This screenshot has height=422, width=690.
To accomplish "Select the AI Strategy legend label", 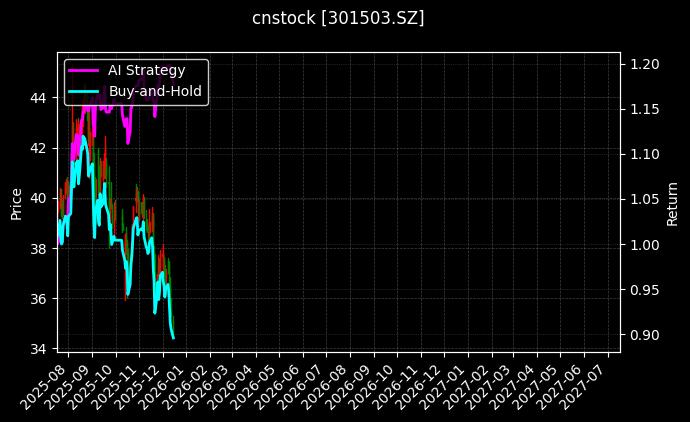I will 147,70.
